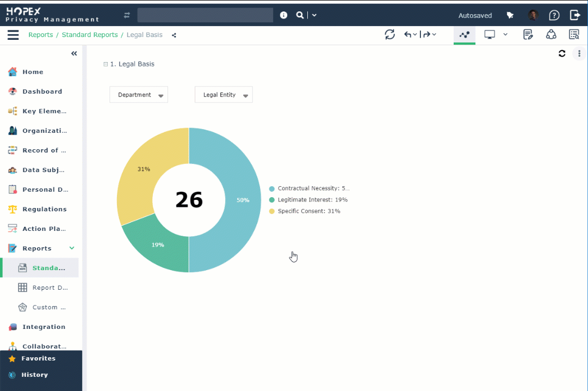Image resolution: width=588 pixels, height=391 pixels.
Task: Open the redo history dropdown arrow
Action: (x=434, y=34)
